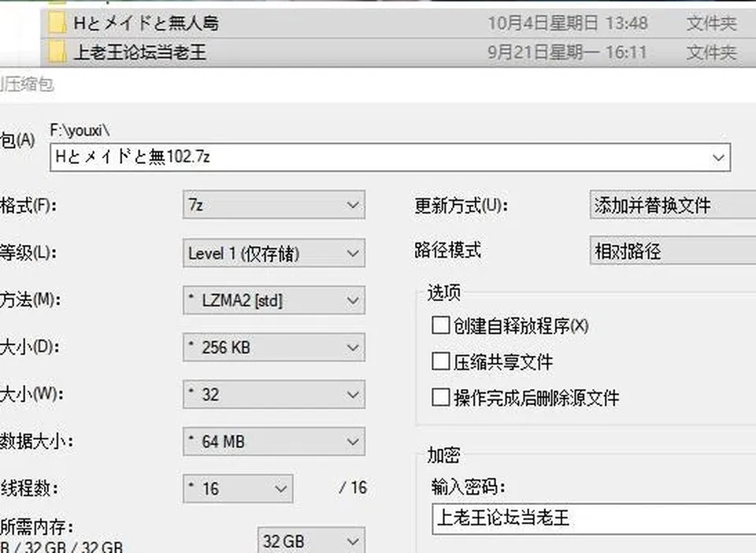The image size is (756, 553).
Task: Open the 线程数 dropdown showing 16
Action: [x=238, y=488]
